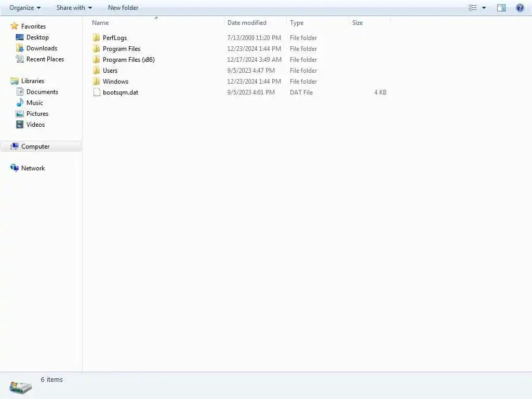Click the Program Files name text
Screen dimensions: 532x399
[122, 48]
